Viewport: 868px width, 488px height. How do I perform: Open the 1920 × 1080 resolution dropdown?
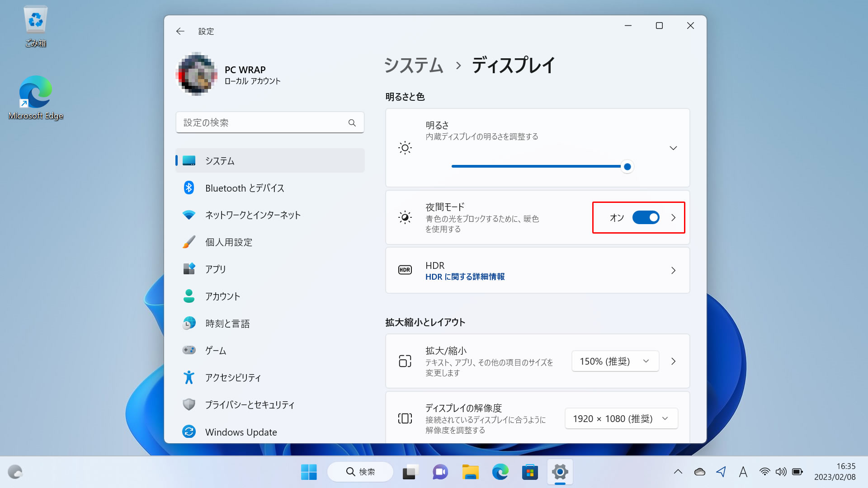(621, 419)
